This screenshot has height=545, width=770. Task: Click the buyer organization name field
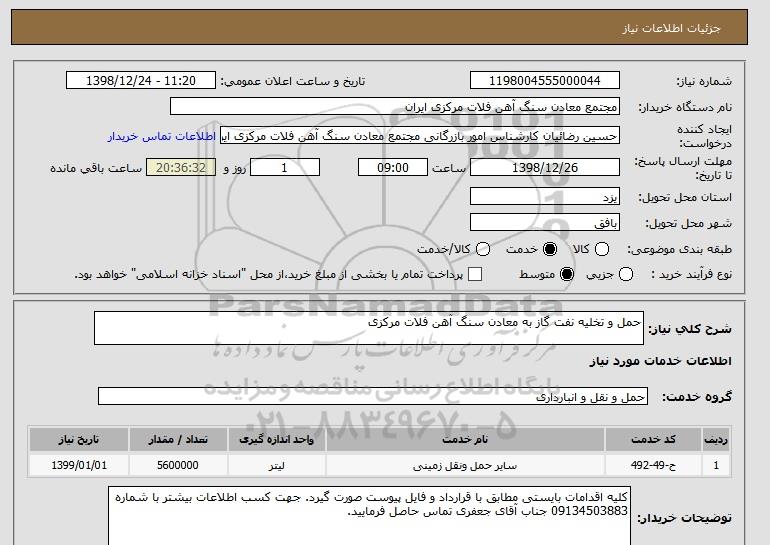coord(395,107)
